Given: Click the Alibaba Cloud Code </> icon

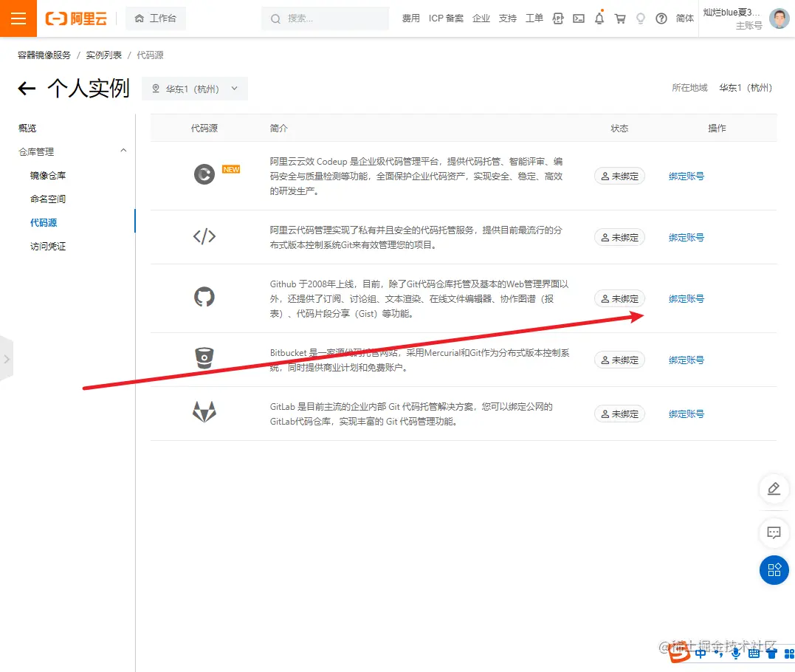Looking at the screenshot, I should click(x=204, y=236).
